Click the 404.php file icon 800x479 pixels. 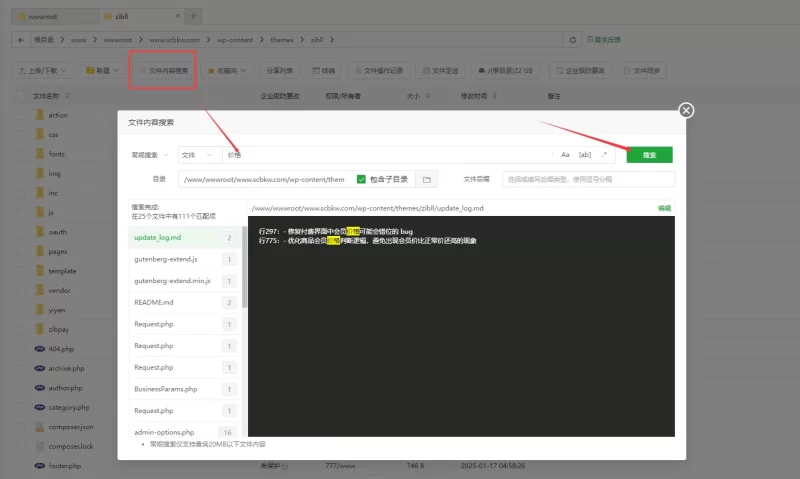pos(40,349)
